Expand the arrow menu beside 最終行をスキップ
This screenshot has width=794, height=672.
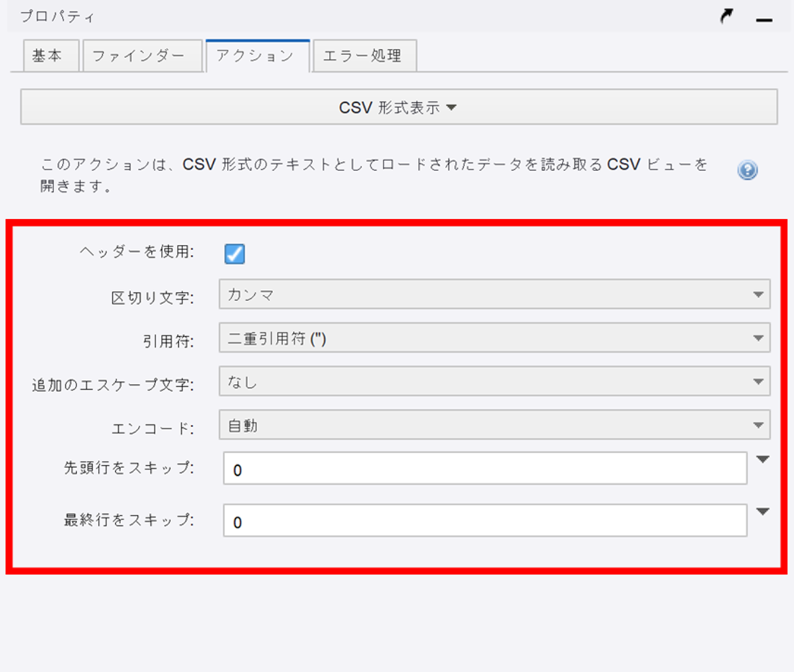[x=763, y=512]
